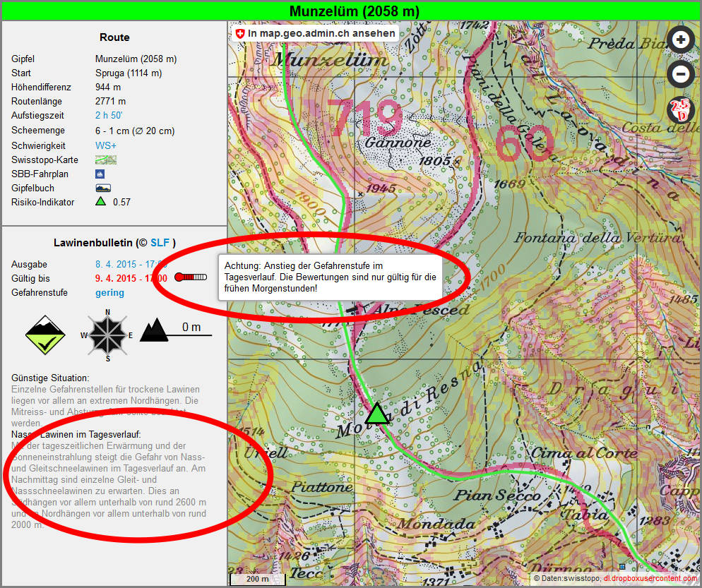Open the dl.dropboxusercontent.com attribution link
This screenshot has width=702, height=588.
[649, 579]
